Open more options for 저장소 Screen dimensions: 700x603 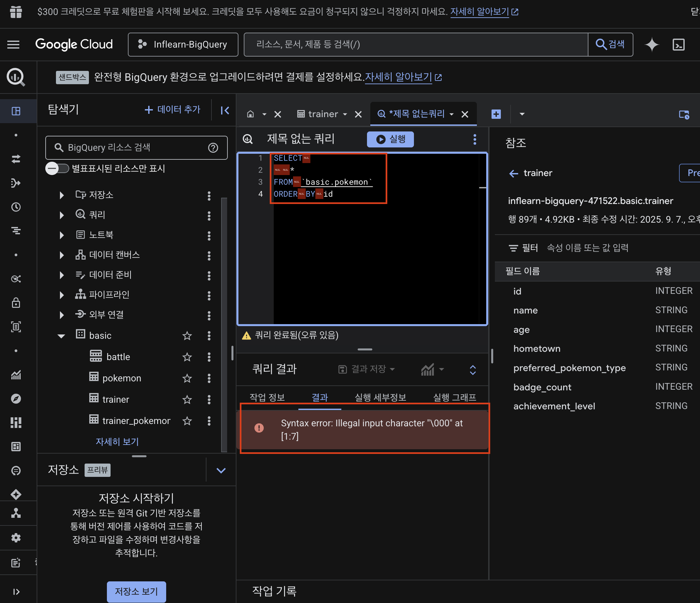coord(209,195)
